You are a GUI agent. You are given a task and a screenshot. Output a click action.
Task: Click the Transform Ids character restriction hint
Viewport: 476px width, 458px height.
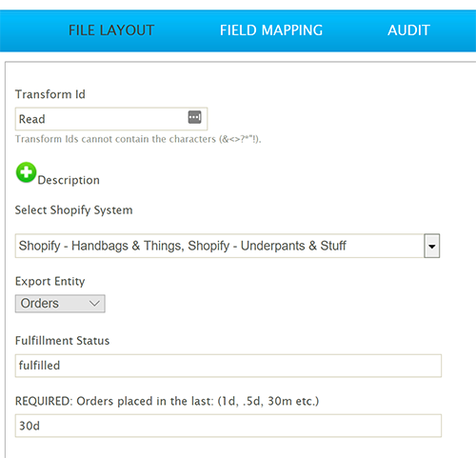click(x=138, y=139)
